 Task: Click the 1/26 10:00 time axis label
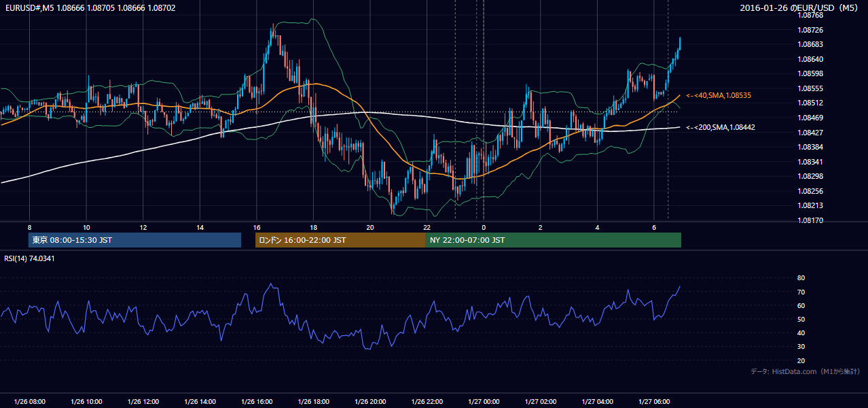86,402
